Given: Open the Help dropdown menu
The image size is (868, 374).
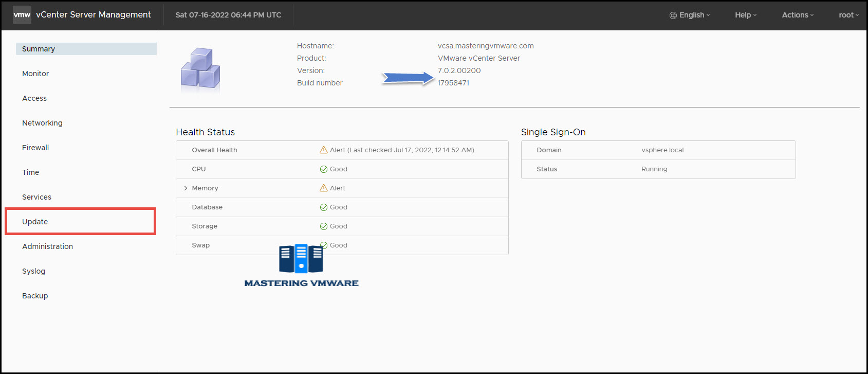Looking at the screenshot, I should tap(746, 15).
